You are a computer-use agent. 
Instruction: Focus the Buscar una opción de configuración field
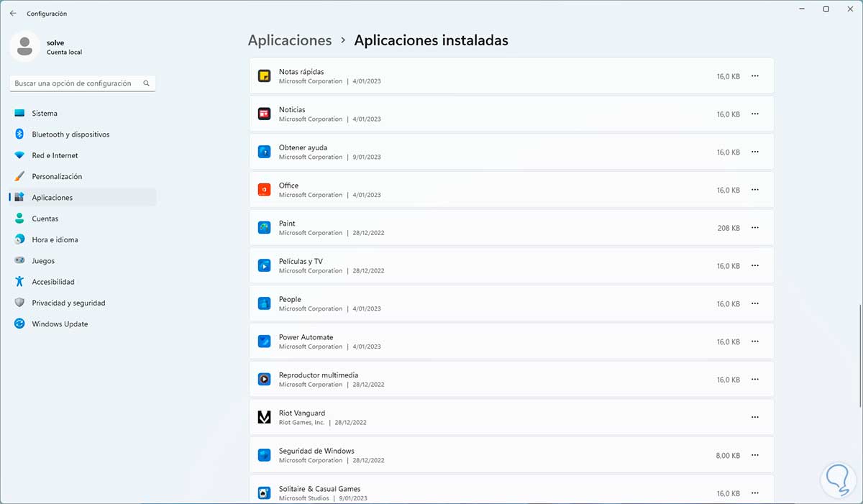[76, 83]
